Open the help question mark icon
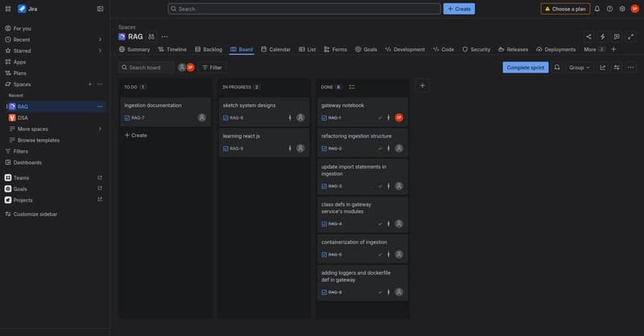 pyautogui.click(x=609, y=9)
